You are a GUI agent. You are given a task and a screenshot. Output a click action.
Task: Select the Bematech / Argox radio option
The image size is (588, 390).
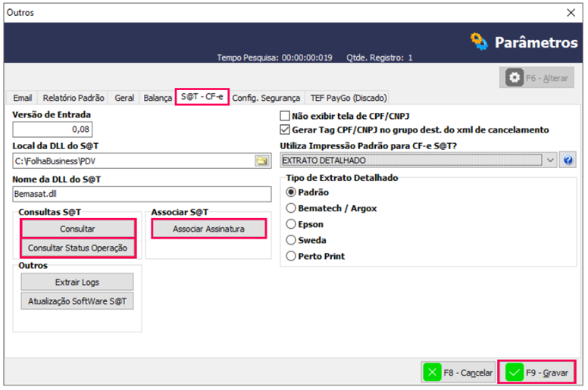(x=292, y=208)
